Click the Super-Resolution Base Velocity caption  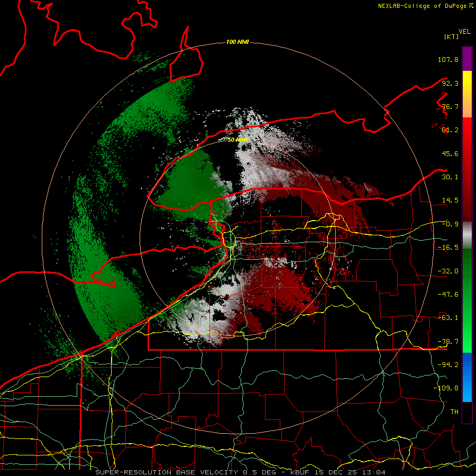coord(241,472)
